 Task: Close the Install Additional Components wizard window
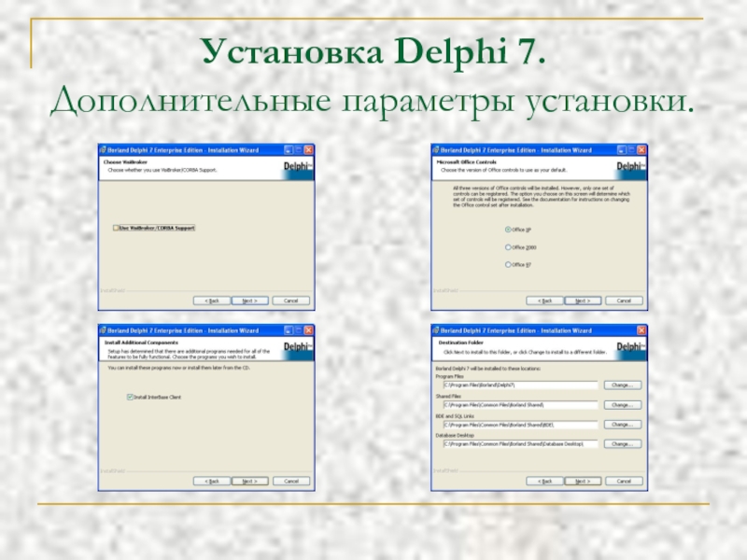coord(309,330)
